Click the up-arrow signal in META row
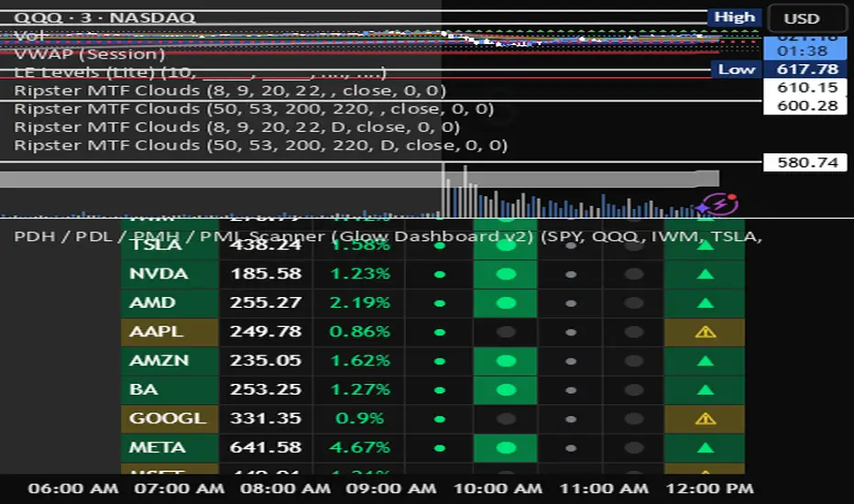Screen dimensions: 854x504 tap(706, 448)
